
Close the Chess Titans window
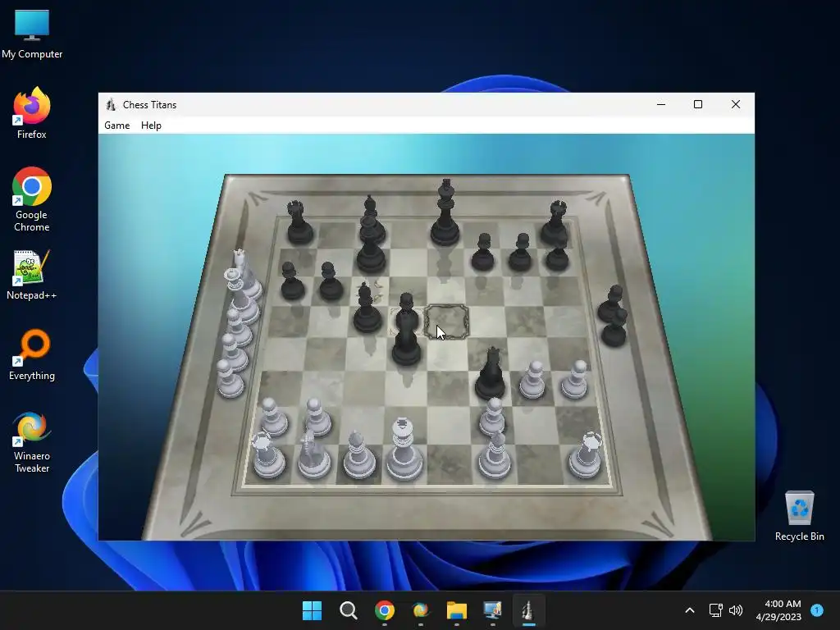(x=736, y=104)
